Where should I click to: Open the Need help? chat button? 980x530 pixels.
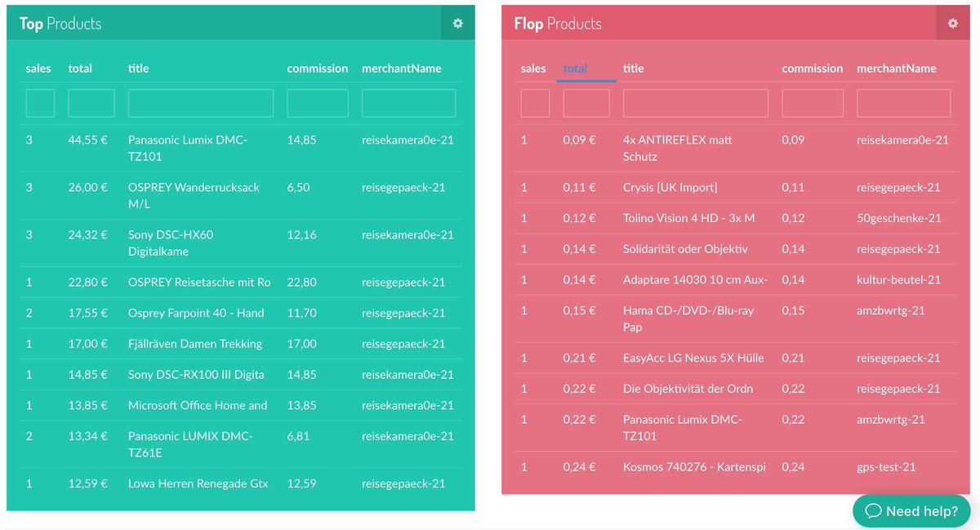pos(911,511)
